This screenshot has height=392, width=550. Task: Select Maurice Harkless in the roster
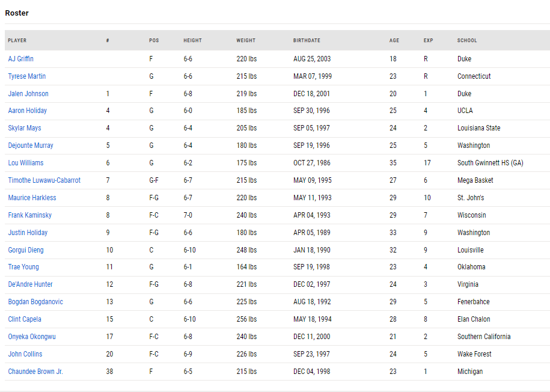(x=32, y=198)
